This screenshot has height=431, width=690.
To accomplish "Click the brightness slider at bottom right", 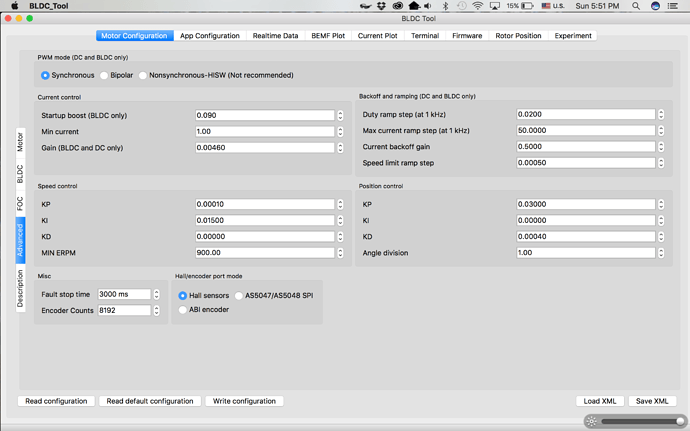I will (638, 421).
